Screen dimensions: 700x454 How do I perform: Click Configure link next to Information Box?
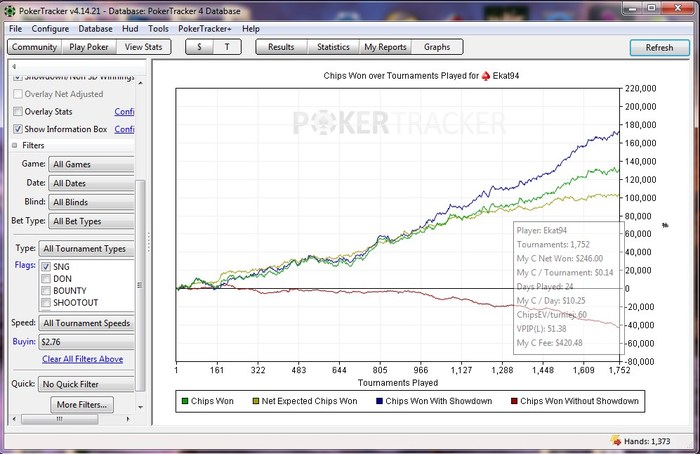pos(124,129)
